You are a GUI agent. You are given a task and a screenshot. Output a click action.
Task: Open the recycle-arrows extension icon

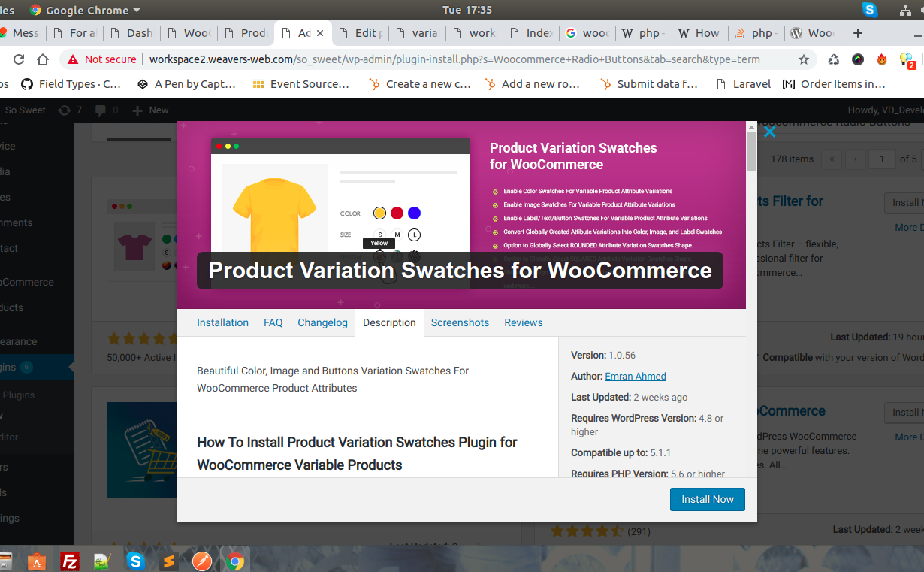834,59
